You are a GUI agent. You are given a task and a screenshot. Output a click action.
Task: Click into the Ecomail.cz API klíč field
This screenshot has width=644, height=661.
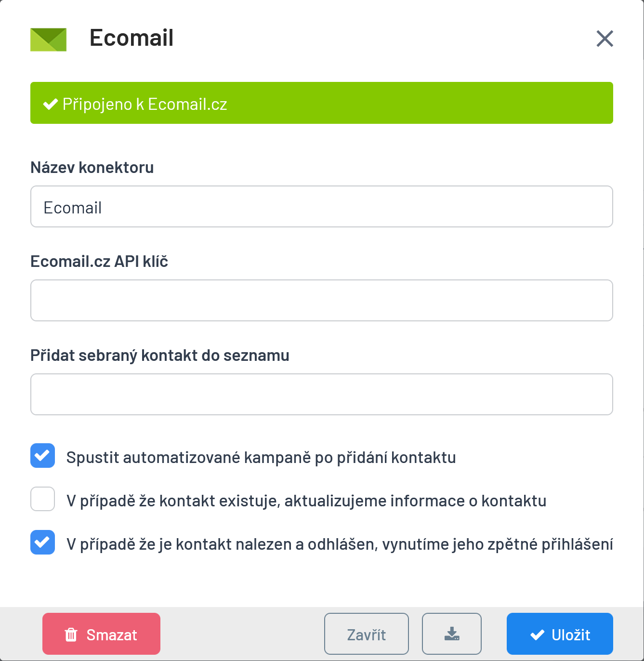tap(322, 300)
